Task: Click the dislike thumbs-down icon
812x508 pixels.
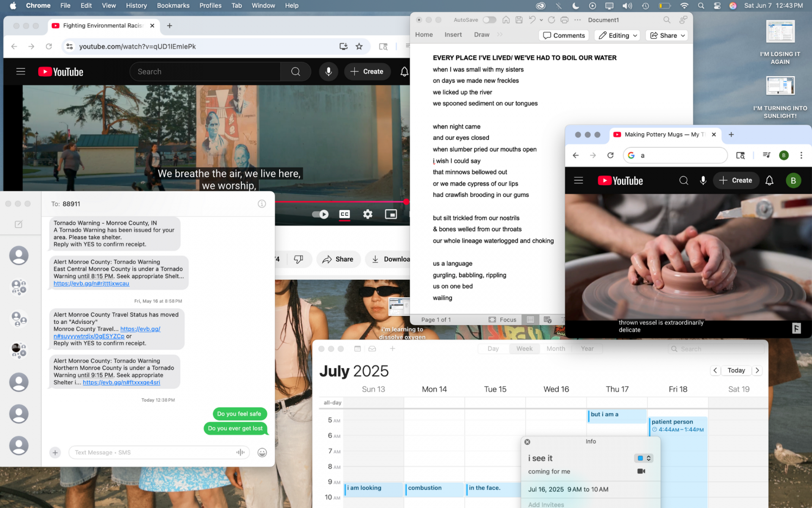Action: coord(299,259)
